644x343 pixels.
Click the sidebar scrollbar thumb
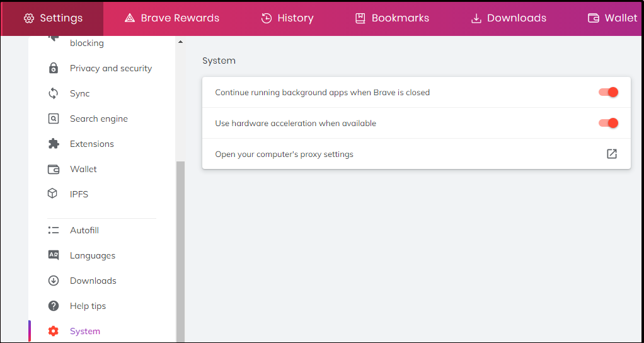[x=180, y=252]
